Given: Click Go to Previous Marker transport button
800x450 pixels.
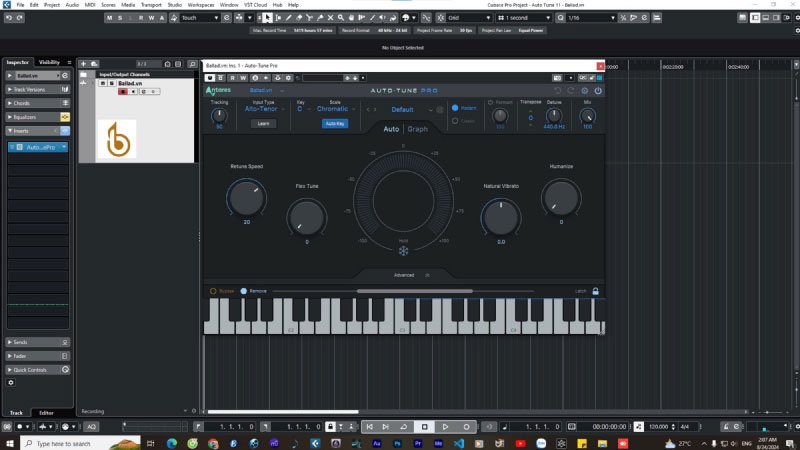Looking at the screenshot, I should coord(369,427).
